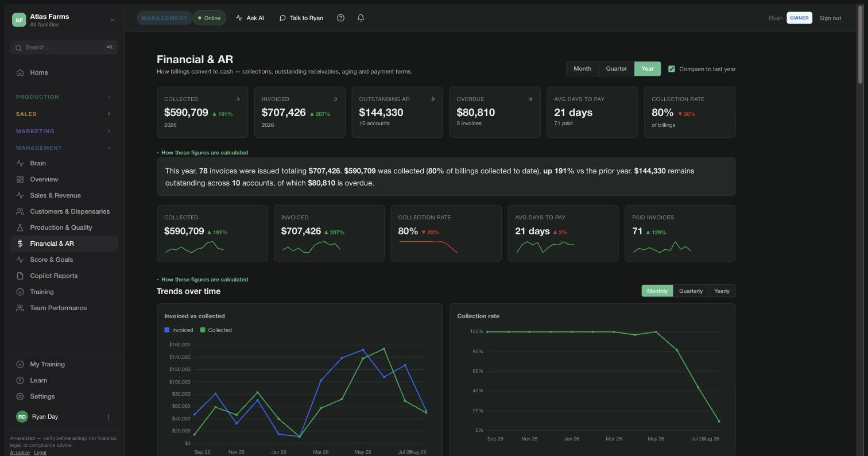Toggle the Compare to last year checkbox
Image resolution: width=868 pixels, height=456 pixels.
672,69
